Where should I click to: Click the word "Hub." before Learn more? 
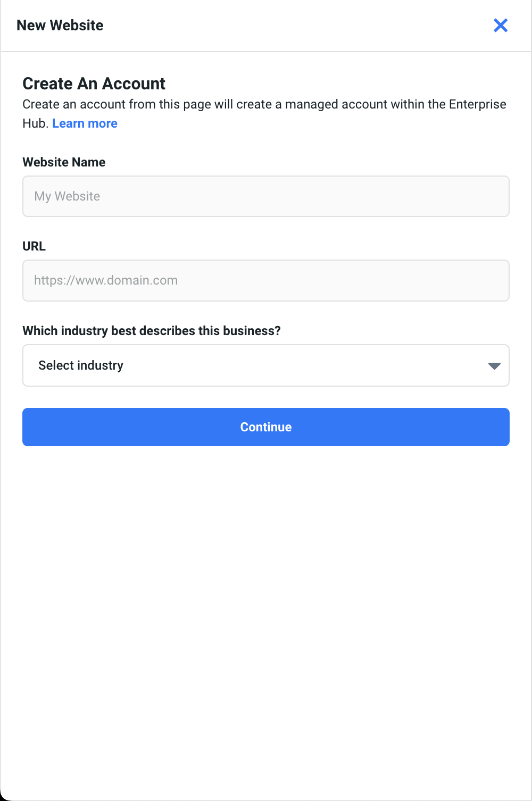tap(35, 123)
